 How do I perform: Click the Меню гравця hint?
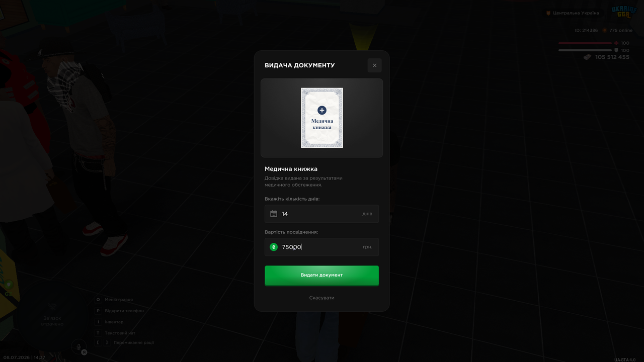tap(119, 300)
